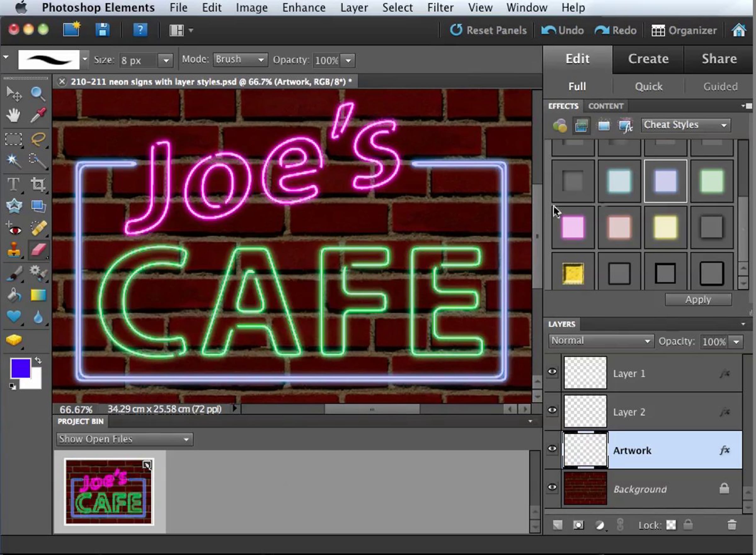756x555 pixels.
Task: Select the Hand tool
Action: click(14, 115)
